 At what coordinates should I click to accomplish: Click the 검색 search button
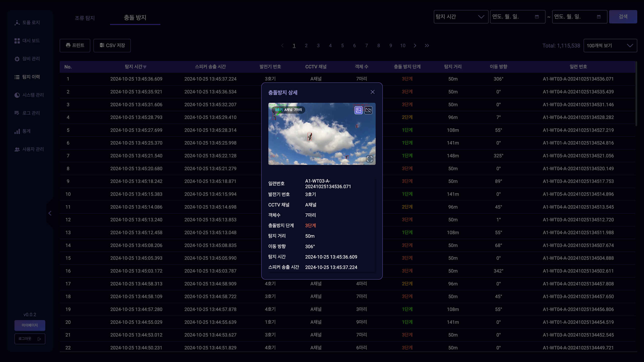pyautogui.click(x=623, y=17)
